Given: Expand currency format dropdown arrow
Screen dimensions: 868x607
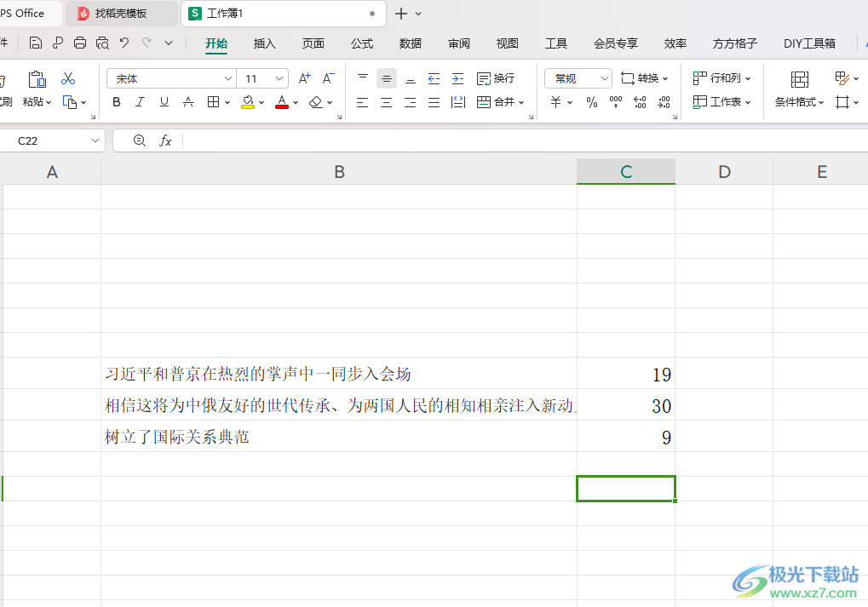Looking at the screenshot, I should [x=570, y=102].
